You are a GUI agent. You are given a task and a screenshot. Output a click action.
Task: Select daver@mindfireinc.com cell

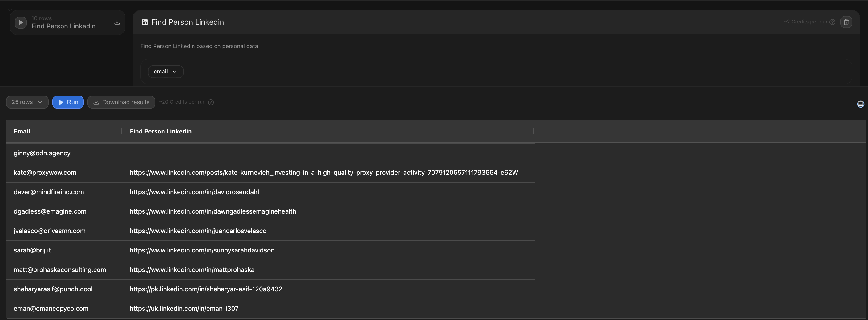(x=64, y=192)
